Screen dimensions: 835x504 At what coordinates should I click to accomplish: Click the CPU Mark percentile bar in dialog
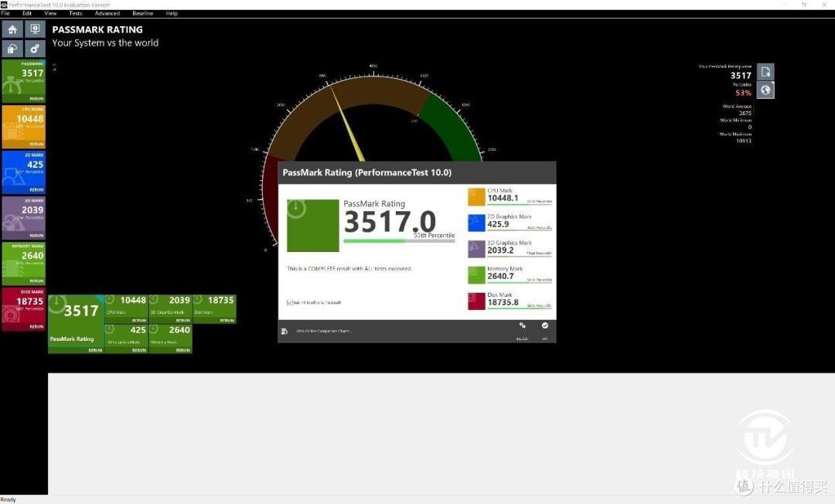tap(520, 205)
